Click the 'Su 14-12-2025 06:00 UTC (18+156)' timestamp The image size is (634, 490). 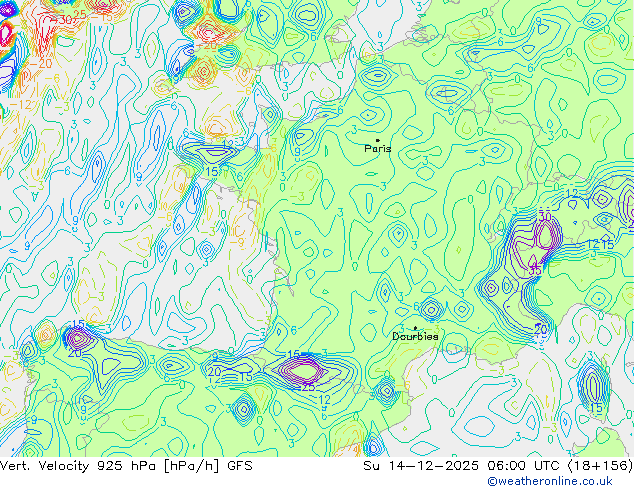coord(498,466)
